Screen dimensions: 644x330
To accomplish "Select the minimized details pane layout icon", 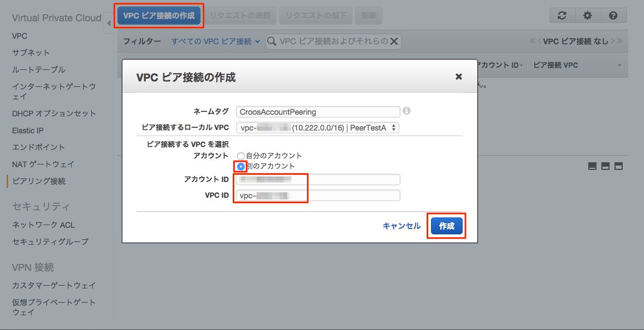I will (592, 166).
